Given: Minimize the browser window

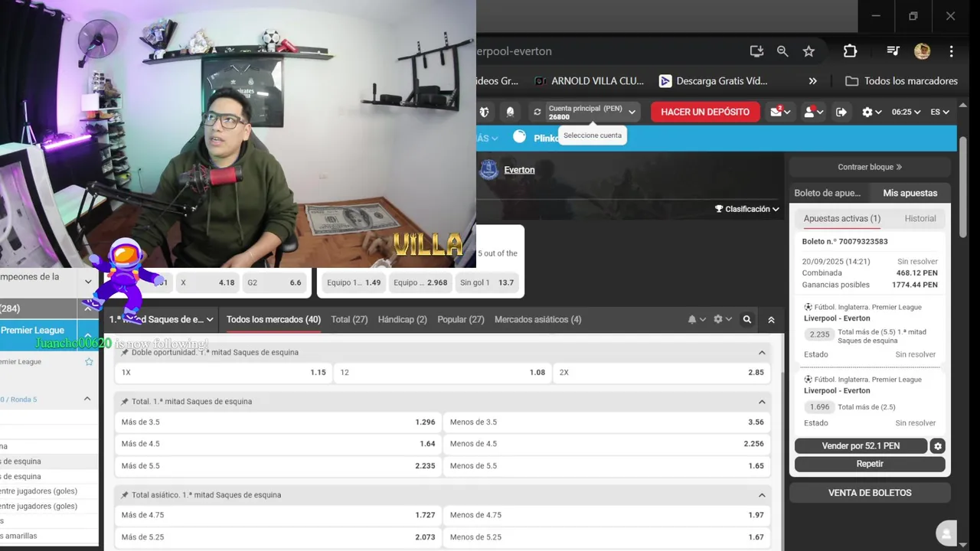Looking at the screenshot, I should (877, 16).
